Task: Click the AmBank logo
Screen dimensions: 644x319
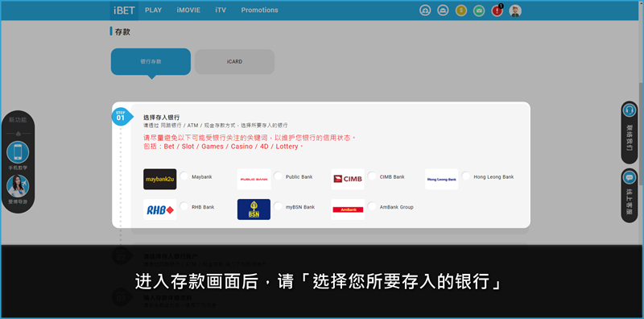Action: 348,209
